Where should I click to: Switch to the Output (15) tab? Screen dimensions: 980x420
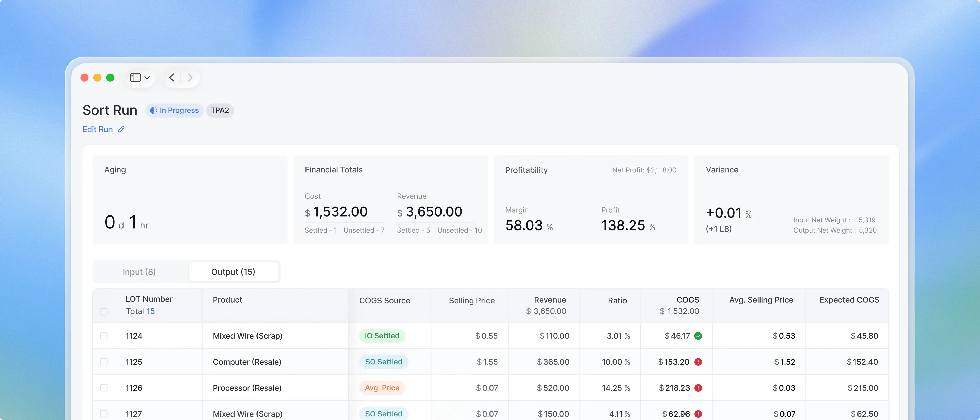pyautogui.click(x=233, y=272)
